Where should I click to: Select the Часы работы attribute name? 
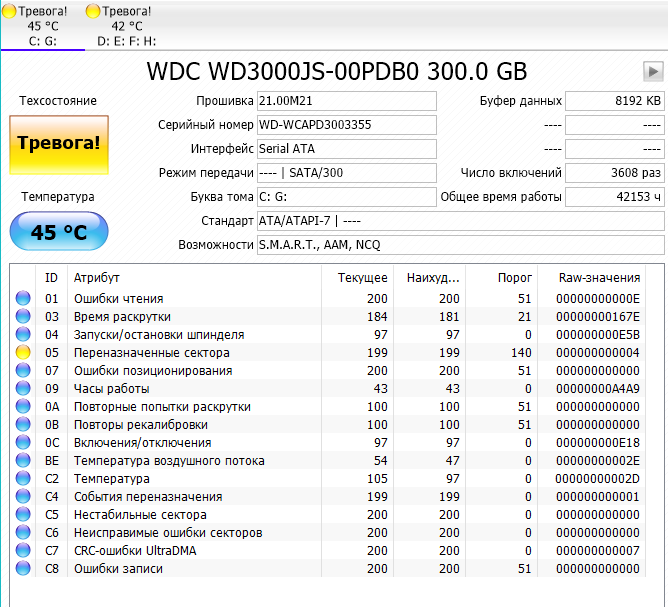(x=112, y=388)
